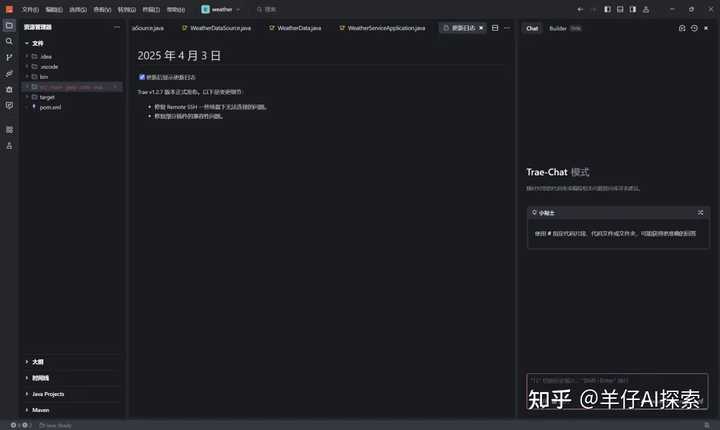Open the Terminal menu

point(151,9)
